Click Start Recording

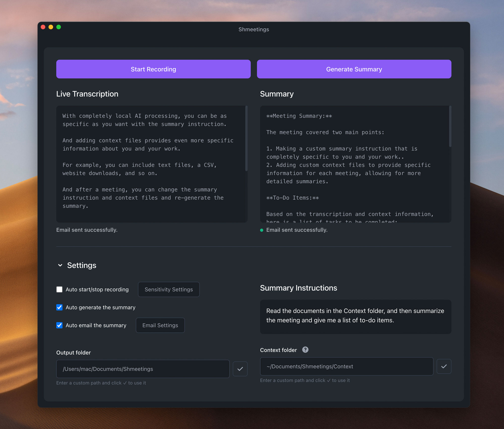[153, 69]
